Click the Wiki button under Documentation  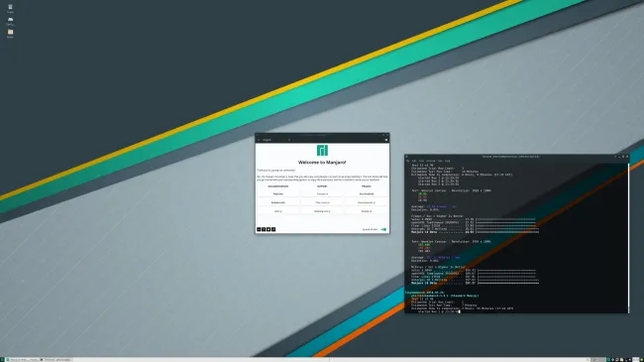pyautogui.click(x=278, y=211)
